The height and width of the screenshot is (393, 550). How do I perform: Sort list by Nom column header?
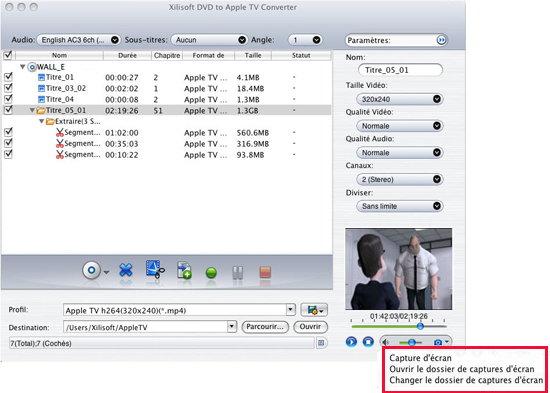[x=59, y=55]
